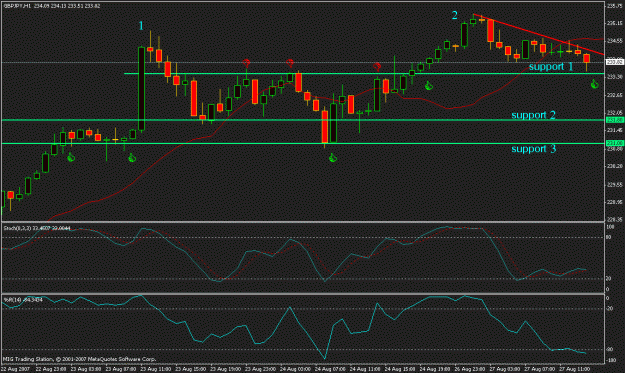Image resolution: width=625 pixels, height=373 pixels.
Task: Select the 'support 1' text label
Action: 551,67
